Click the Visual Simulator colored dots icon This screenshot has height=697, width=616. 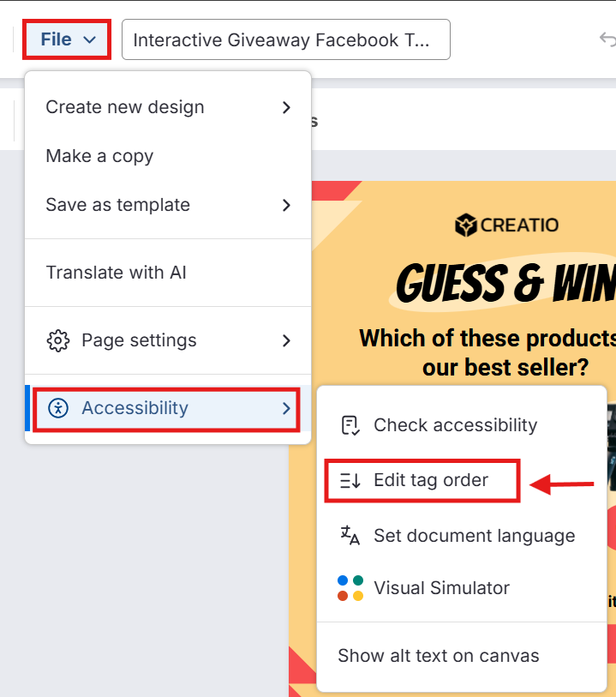(x=350, y=588)
